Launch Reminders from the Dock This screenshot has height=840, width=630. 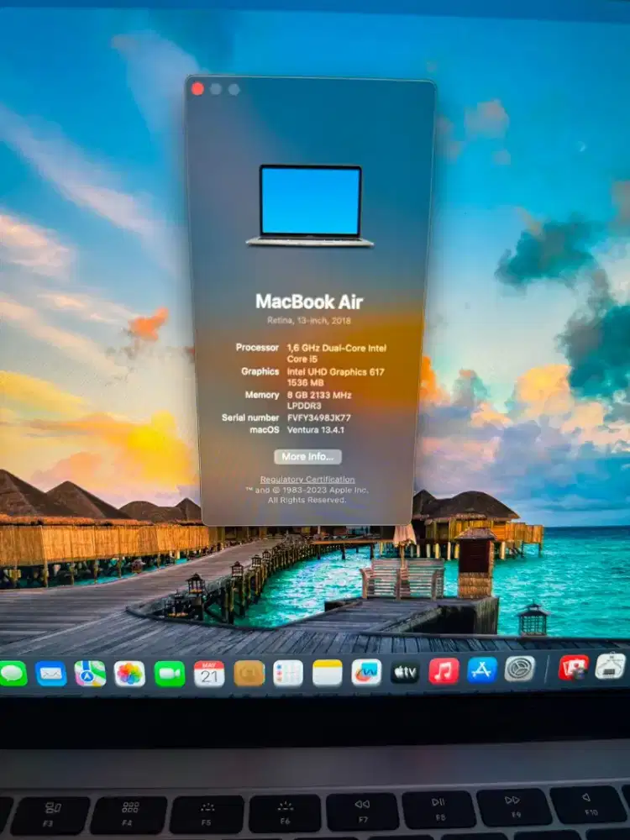tap(288, 673)
